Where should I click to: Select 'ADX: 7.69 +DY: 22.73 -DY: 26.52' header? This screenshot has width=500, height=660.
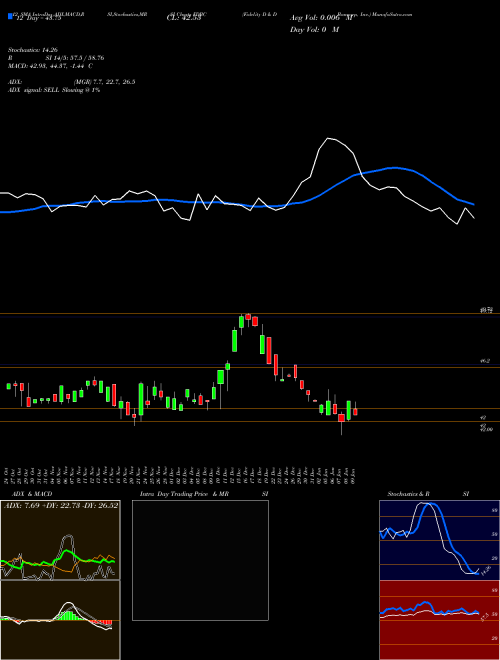point(61,505)
